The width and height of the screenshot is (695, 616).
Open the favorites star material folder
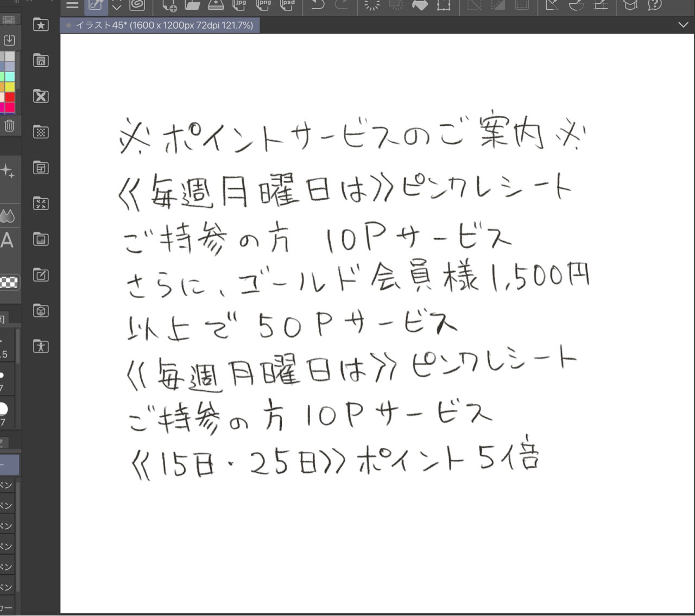pyautogui.click(x=41, y=25)
